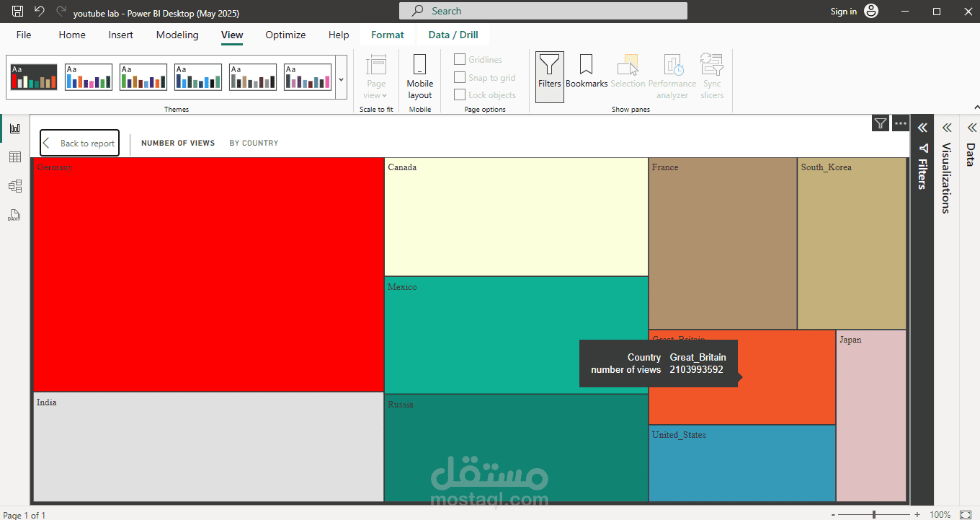Save the report with the disk icon

point(18,12)
